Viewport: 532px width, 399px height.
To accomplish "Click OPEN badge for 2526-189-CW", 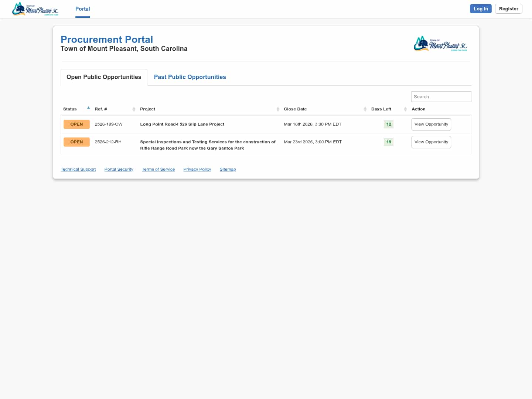I will (76, 124).
